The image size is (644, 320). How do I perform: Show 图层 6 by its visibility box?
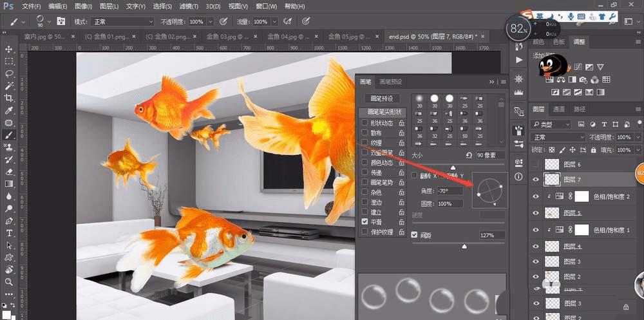(x=536, y=164)
